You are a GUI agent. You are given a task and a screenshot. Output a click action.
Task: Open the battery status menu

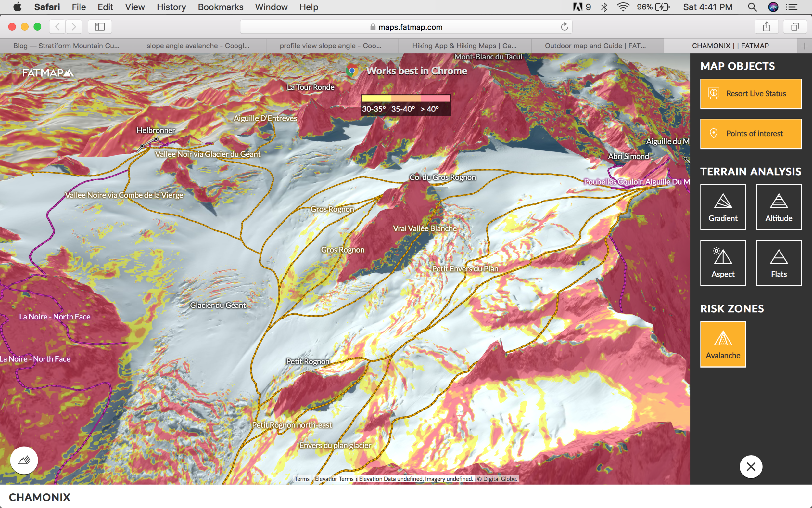pos(653,7)
